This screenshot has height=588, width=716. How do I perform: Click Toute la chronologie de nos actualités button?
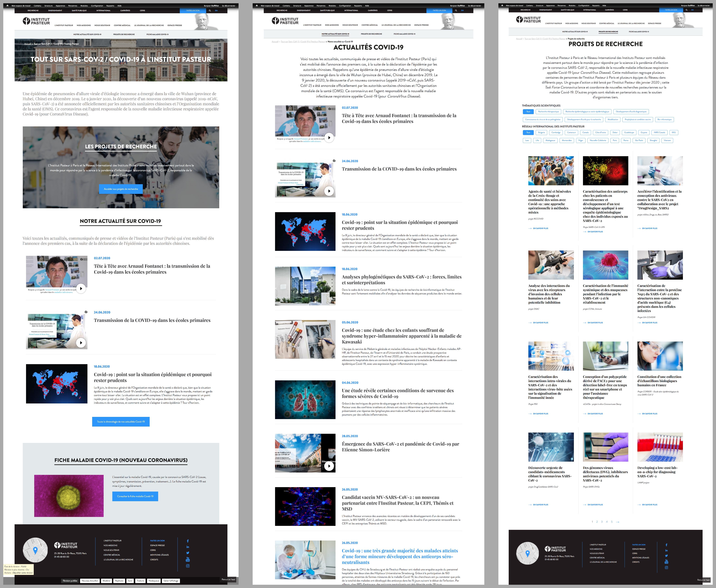pos(121,422)
